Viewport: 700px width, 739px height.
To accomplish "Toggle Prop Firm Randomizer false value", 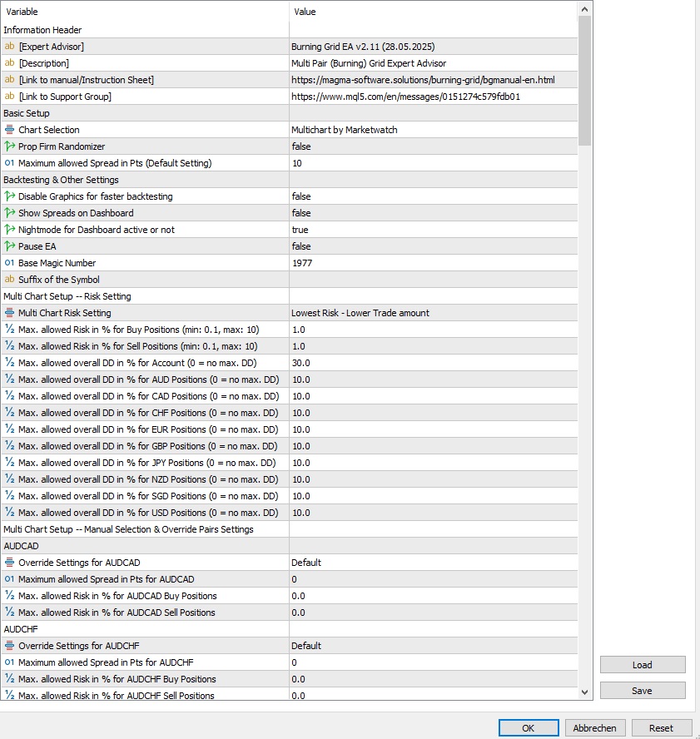I will (x=433, y=146).
